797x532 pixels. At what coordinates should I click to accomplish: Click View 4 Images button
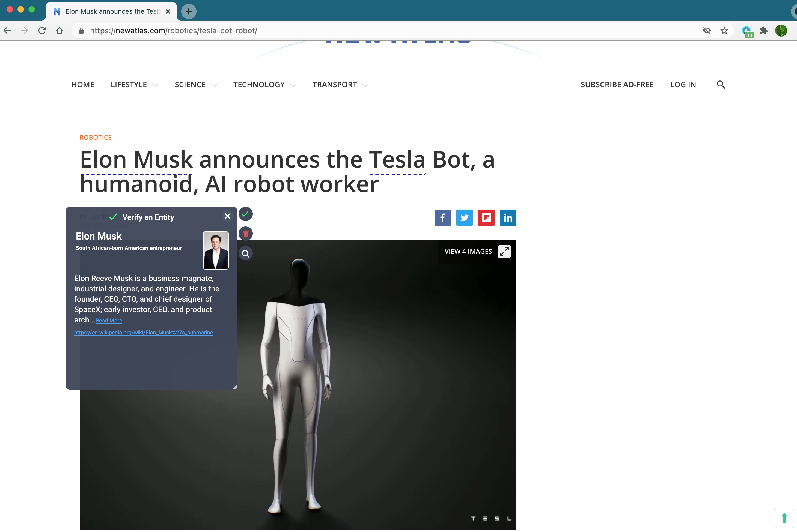point(468,252)
